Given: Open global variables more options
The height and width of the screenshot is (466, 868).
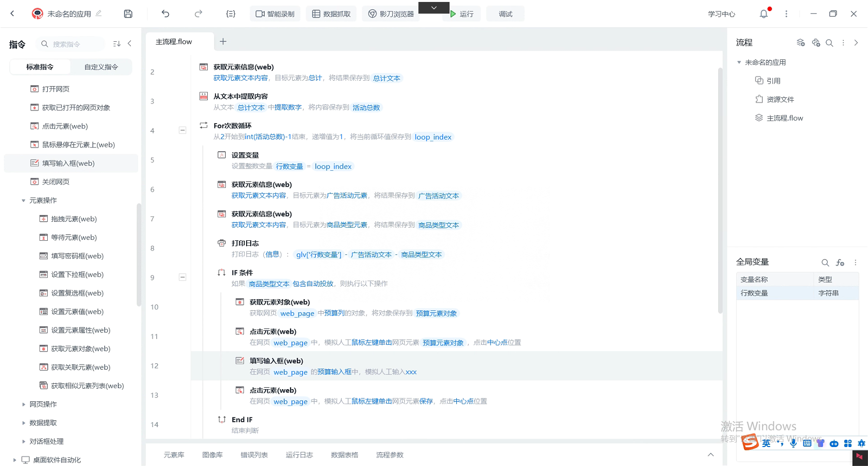Looking at the screenshot, I should point(855,263).
